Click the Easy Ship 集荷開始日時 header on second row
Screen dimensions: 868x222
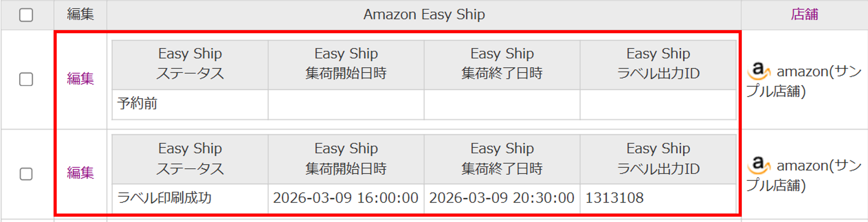(346, 159)
